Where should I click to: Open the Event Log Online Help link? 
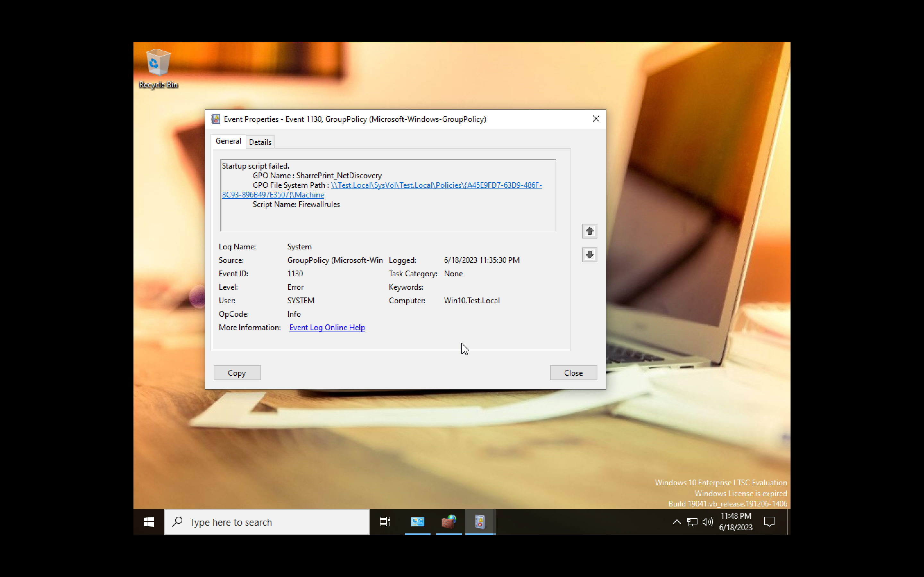327,327
